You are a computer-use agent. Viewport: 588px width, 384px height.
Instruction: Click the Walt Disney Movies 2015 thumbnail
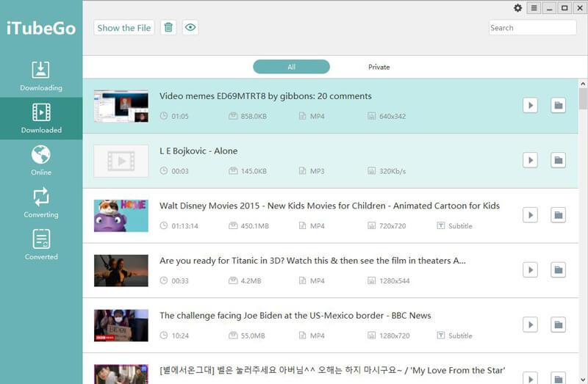point(121,215)
